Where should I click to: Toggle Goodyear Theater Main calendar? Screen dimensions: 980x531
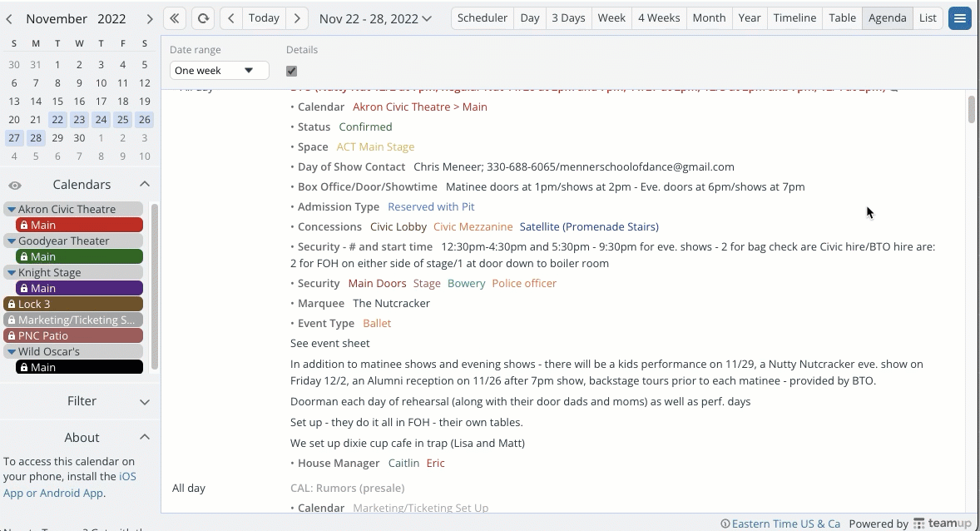[79, 256]
